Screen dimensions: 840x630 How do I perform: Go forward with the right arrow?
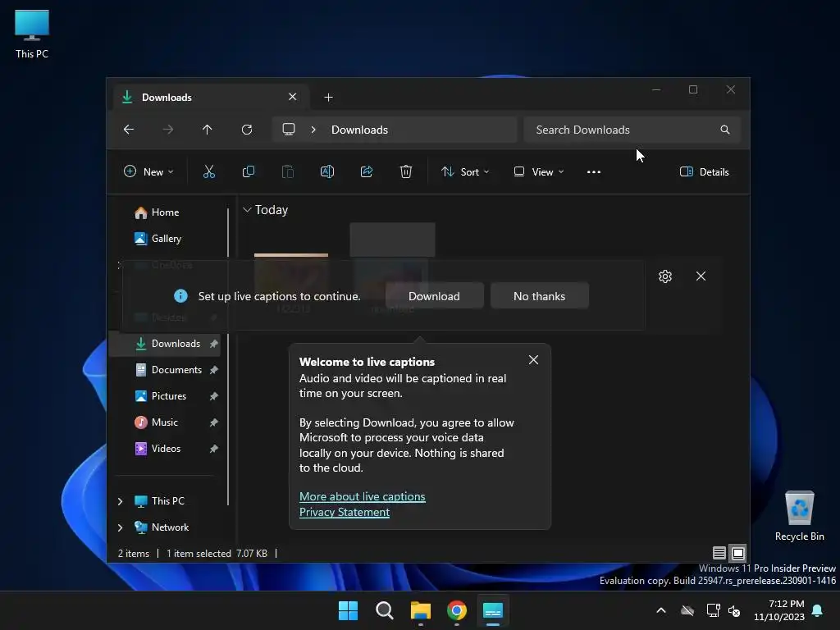167,130
